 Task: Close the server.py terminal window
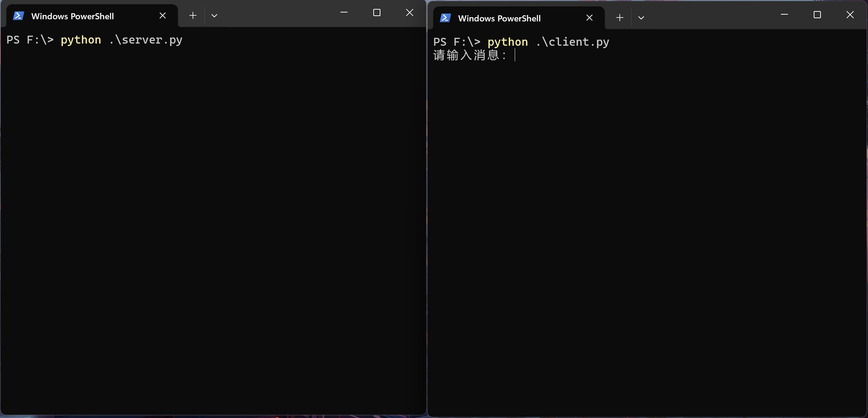pos(410,13)
